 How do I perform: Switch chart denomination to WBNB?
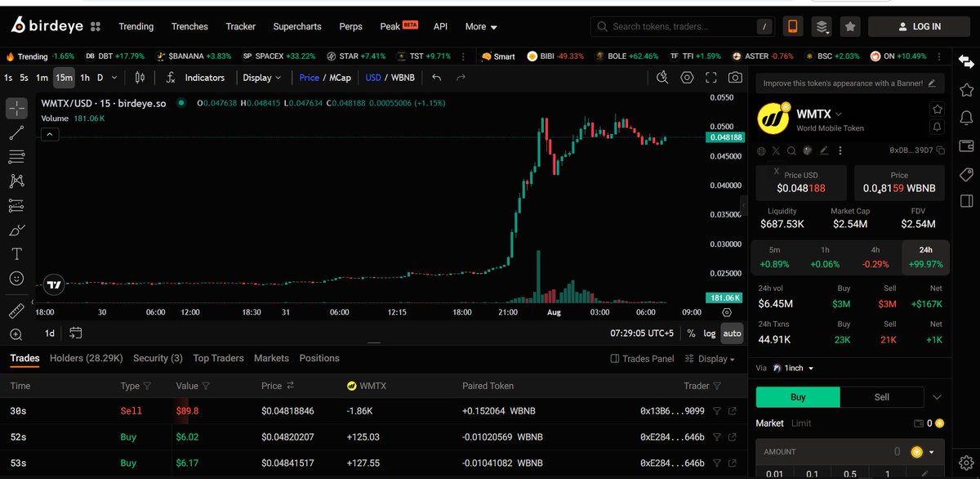403,78
